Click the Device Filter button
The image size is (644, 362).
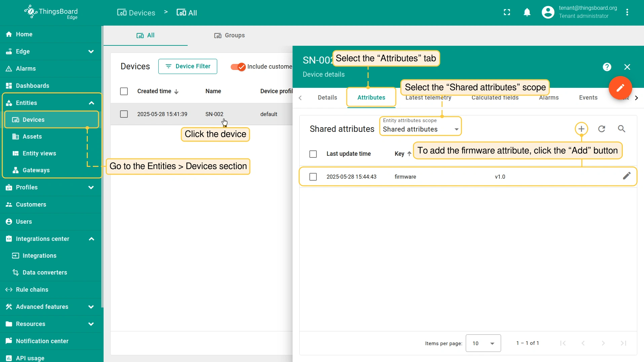(188, 66)
